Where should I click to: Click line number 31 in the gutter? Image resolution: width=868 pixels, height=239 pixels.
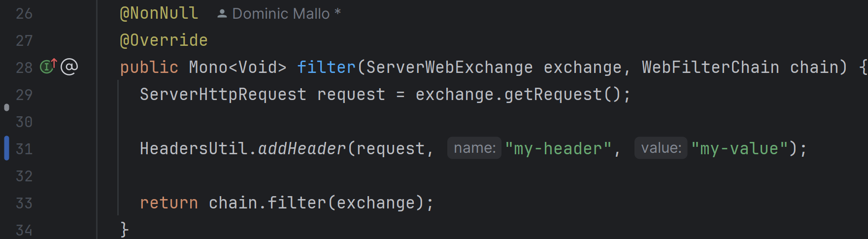click(x=24, y=149)
